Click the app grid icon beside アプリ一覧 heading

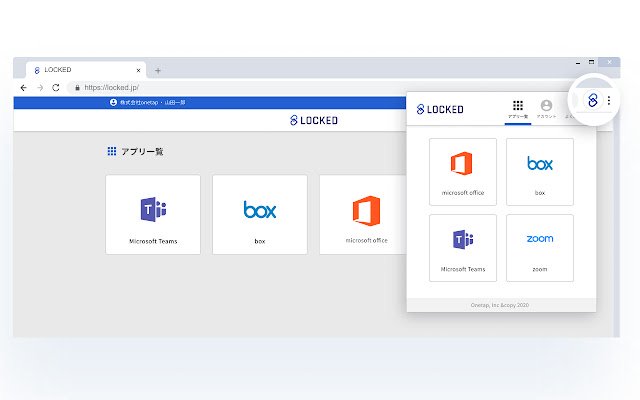111,151
